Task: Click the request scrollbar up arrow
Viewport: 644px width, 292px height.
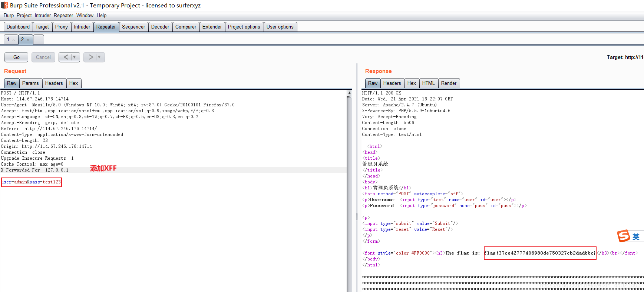Action: 349,93
